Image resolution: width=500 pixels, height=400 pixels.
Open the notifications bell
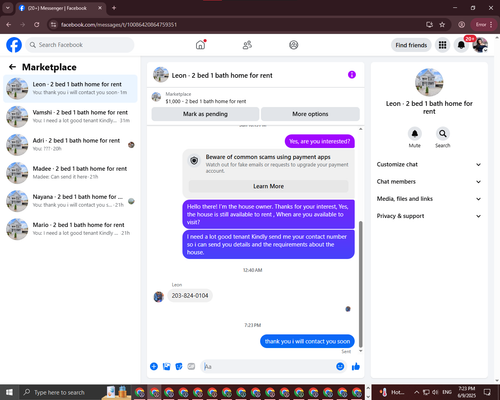tap(461, 45)
